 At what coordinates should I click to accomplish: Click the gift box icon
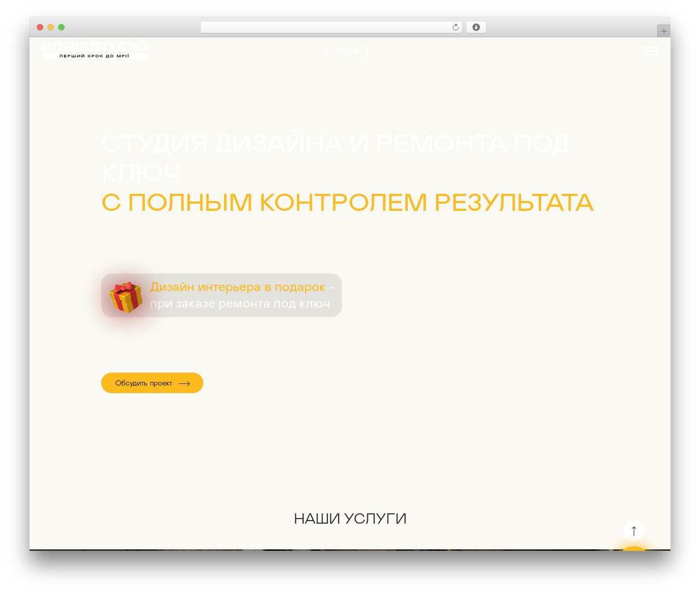click(x=126, y=297)
